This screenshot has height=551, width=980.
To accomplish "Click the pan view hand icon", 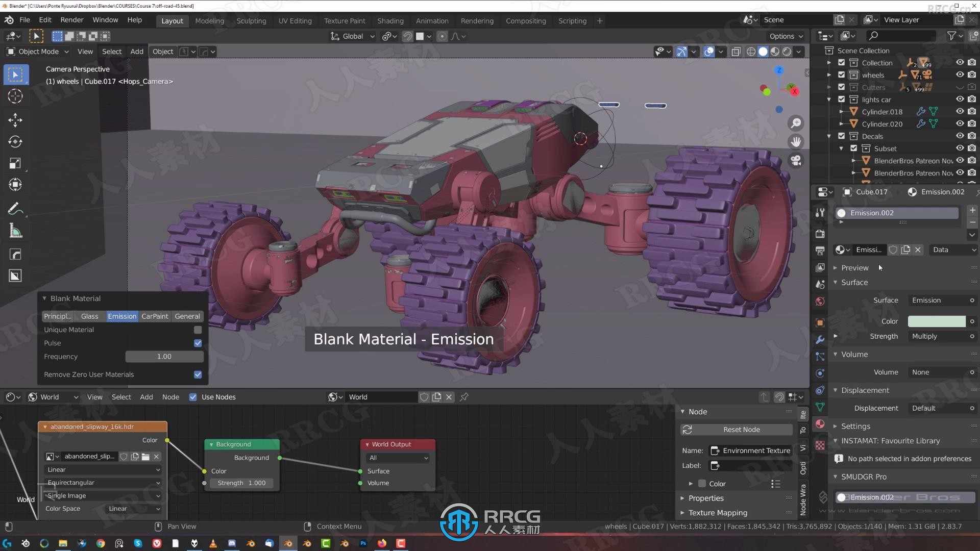I will point(796,142).
